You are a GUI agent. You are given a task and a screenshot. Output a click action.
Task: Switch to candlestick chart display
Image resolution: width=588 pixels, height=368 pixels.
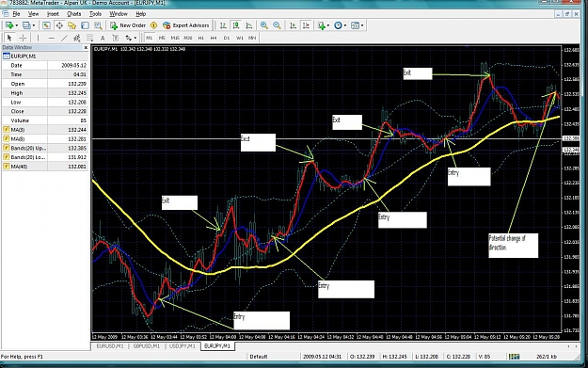click(x=236, y=25)
